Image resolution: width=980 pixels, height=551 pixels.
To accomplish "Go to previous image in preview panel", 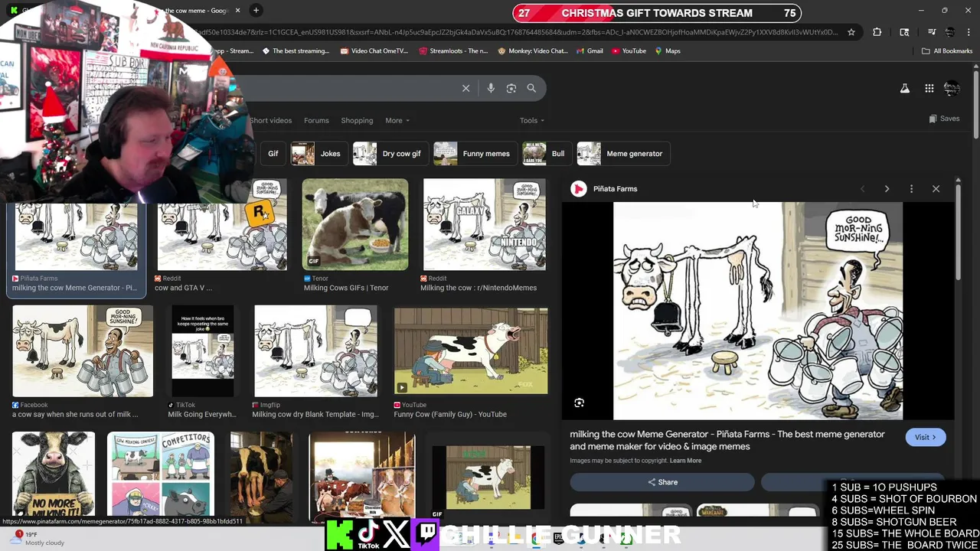I will (x=863, y=188).
